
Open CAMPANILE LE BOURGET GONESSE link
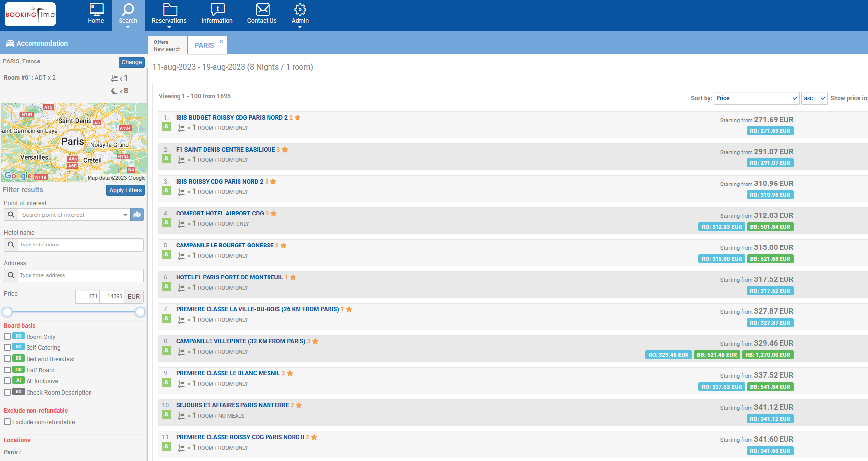(x=225, y=246)
